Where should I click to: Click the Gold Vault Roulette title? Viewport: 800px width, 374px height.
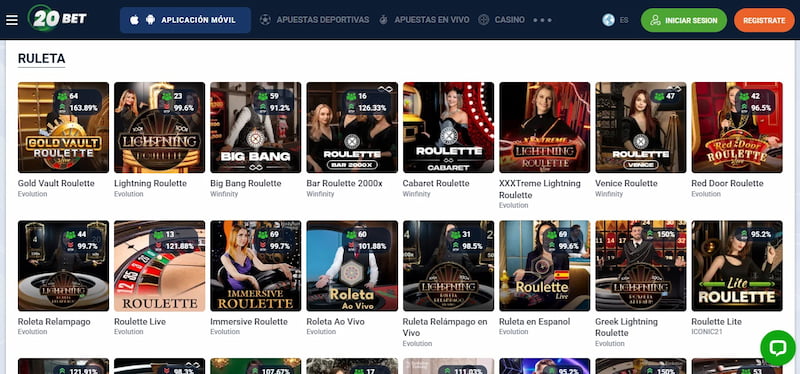pyautogui.click(x=56, y=183)
